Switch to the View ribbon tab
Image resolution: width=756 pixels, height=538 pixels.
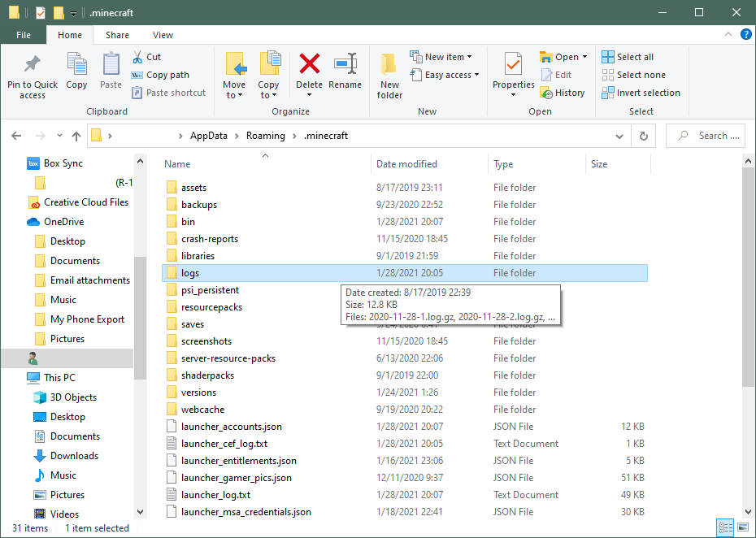coord(163,35)
